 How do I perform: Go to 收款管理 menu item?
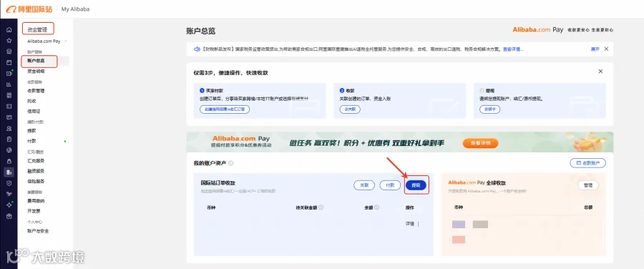pos(36,91)
